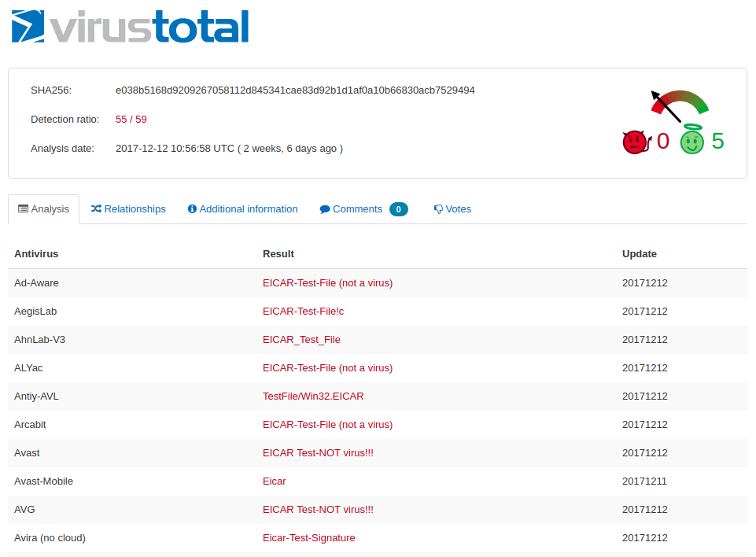Select the AegisLab antivirus name
The width and height of the screenshot is (756, 557).
35,312
